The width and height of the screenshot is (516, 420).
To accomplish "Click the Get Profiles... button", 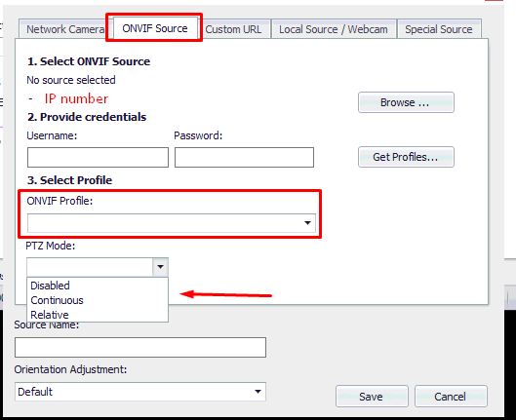I will tap(406, 157).
